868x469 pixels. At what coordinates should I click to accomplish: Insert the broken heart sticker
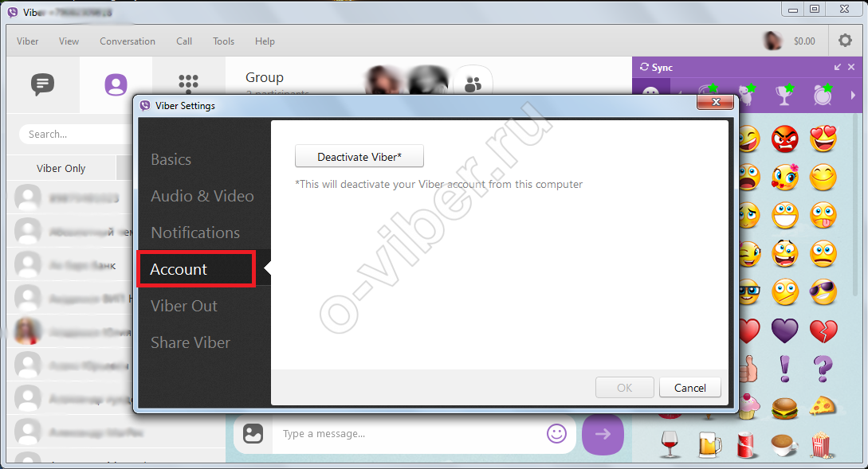click(823, 330)
